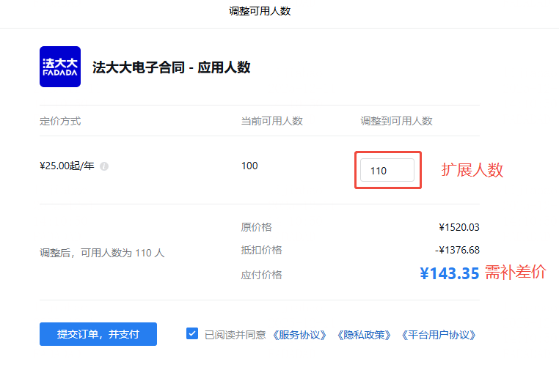Focus the adjusted user count field
Viewport: 559px width, 392px height.
[387, 170]
